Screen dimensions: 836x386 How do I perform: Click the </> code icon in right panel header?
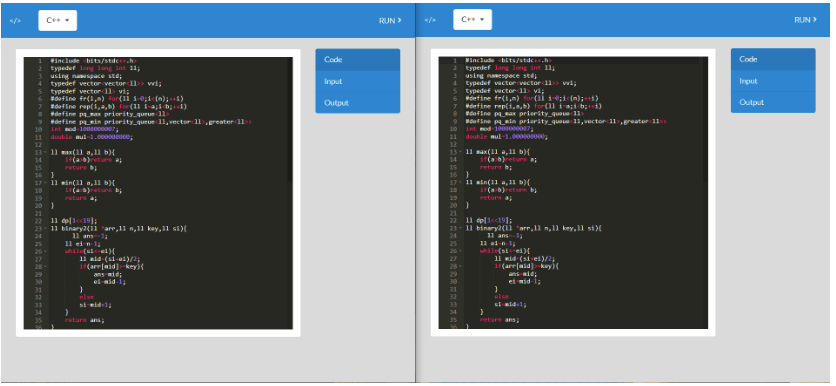[430, 20]
